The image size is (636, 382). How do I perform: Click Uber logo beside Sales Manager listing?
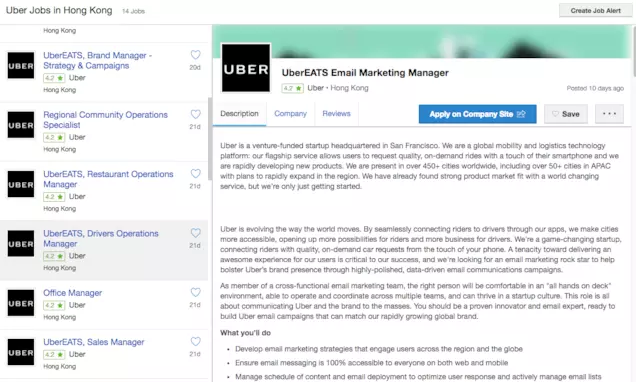(x=21, y=352)
